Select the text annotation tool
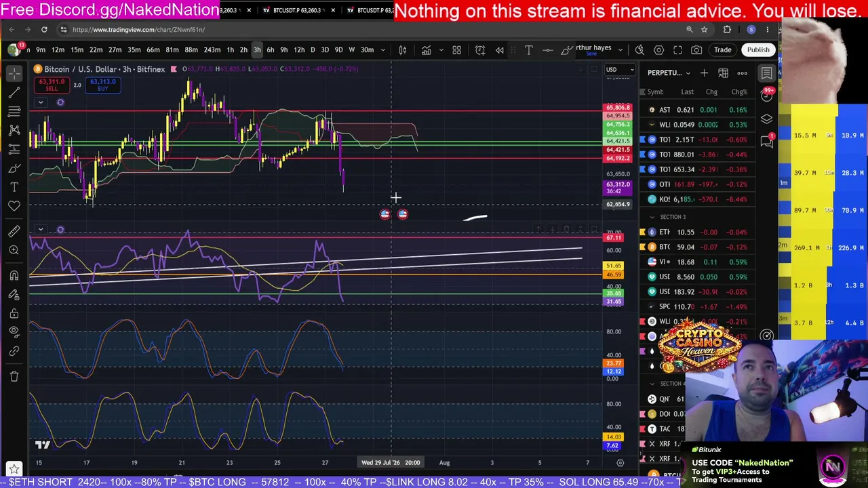 [x=14, y=187]
